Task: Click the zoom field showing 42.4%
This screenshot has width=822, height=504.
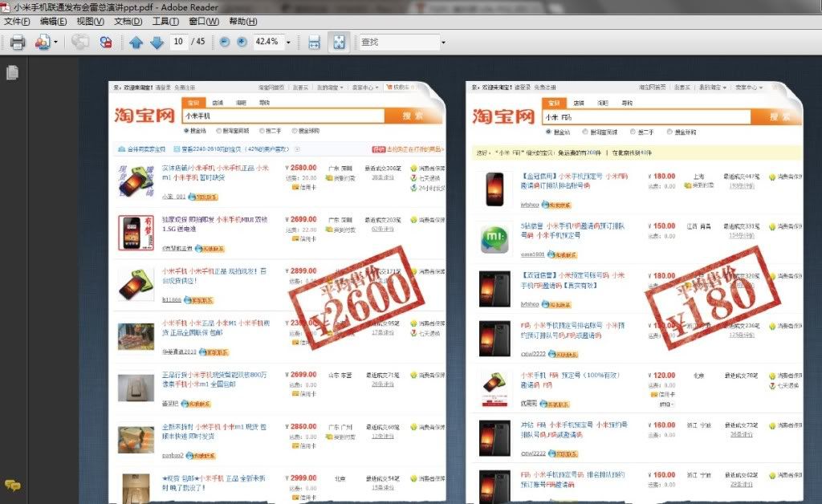Action: [x=268, y=42]
